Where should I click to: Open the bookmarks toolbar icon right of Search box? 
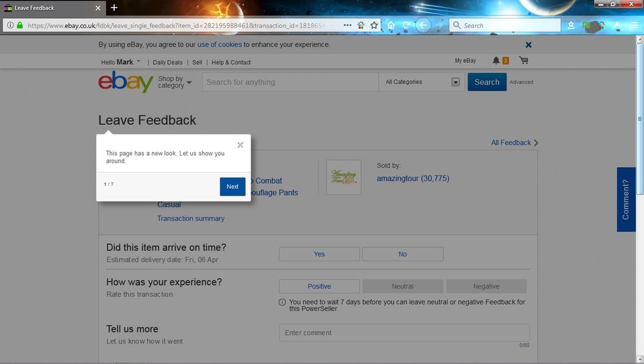(571, 26)
